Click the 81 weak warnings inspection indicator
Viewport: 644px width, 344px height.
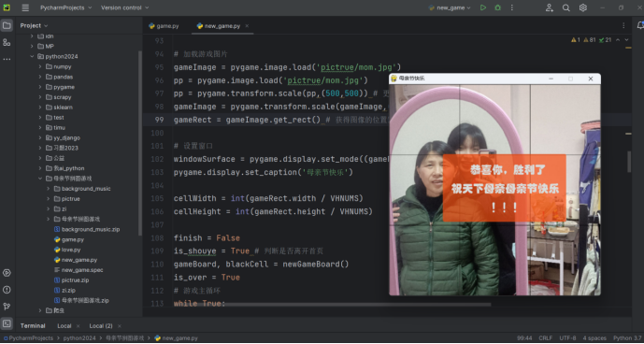[x=589, y=40]
